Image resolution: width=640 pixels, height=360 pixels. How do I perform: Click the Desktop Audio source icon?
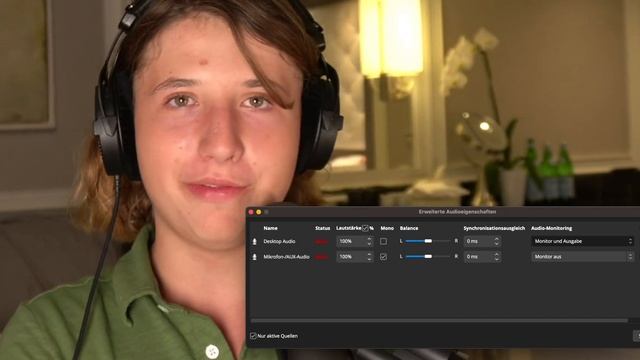pos(255,242)
